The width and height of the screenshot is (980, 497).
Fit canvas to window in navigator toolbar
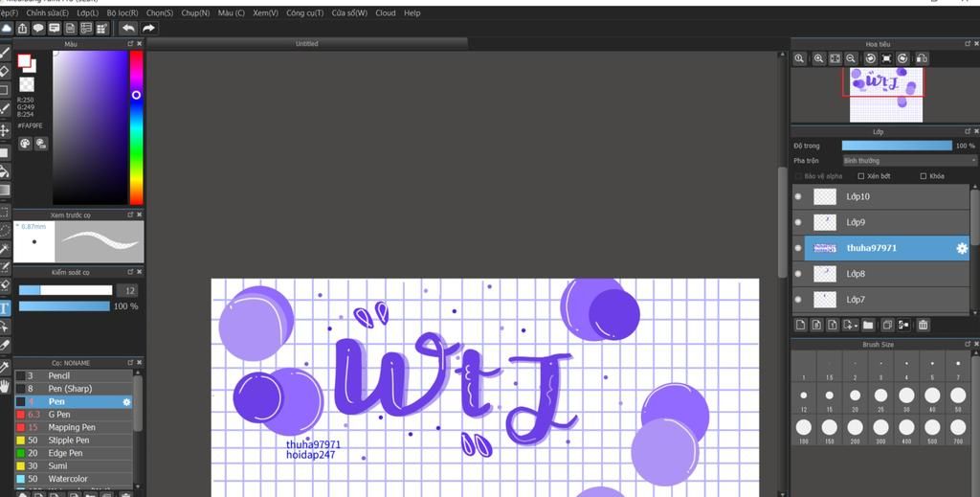pyautogui.click(x=835, y=58)
